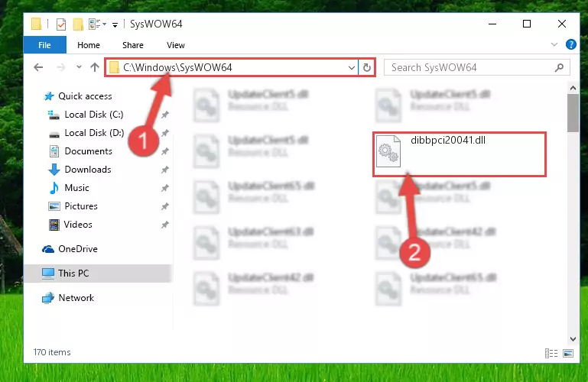Viewport: 588px width, 382px height.
Task: Unpin Local Disk (D:) via pin icon
Action: point(164,134)
